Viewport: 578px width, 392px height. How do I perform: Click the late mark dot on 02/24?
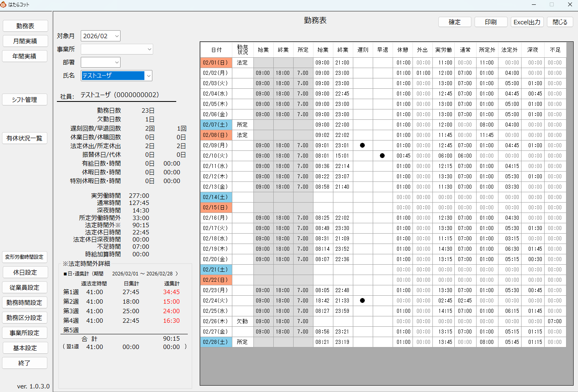coord(362,300)
